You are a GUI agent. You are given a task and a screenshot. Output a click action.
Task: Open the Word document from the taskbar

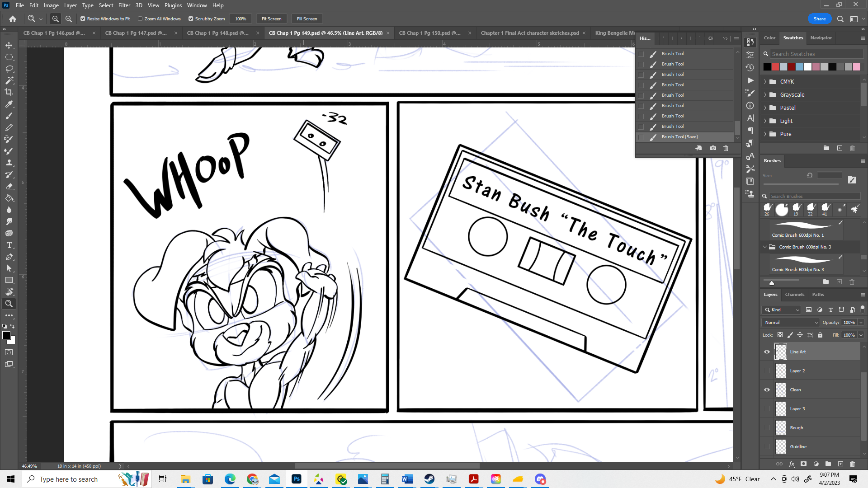pyautogui.click(x=406, y=479)
